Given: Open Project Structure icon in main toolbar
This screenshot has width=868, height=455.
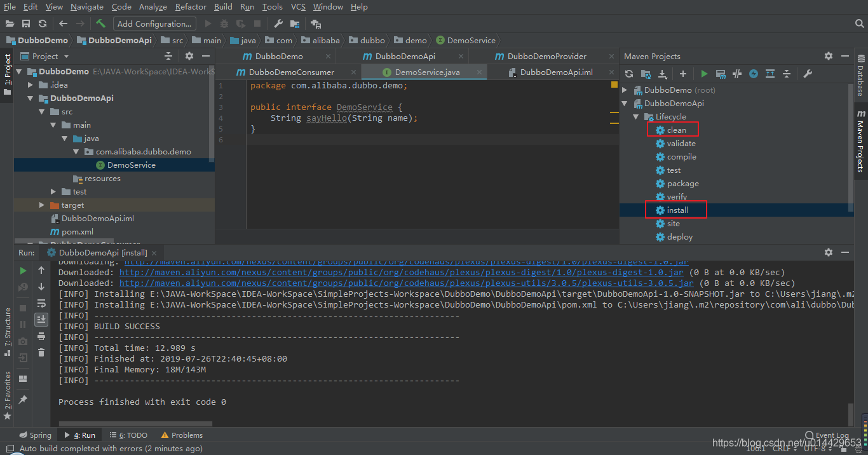Looking at the screenshot, I should coord(295,24).
